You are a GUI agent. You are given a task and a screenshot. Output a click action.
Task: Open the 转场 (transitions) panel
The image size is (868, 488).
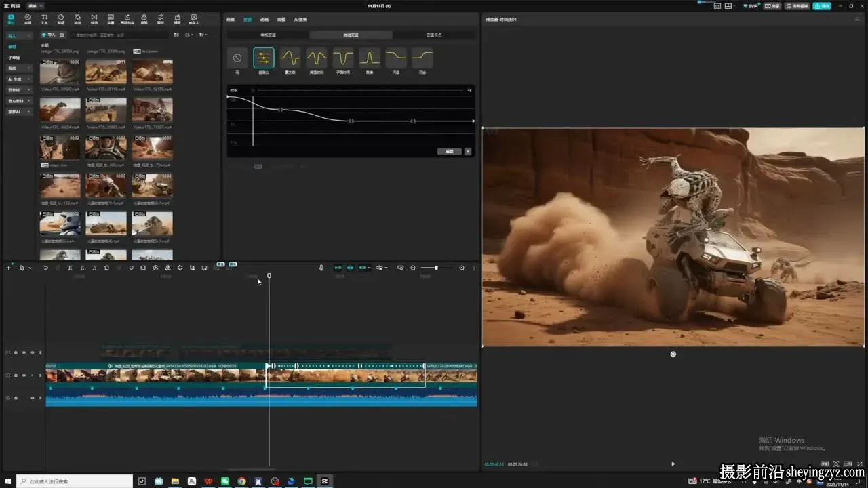tap(94, 18)
